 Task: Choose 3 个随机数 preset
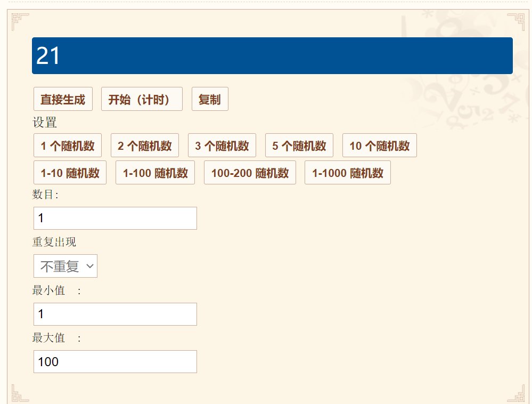(222, 146)
